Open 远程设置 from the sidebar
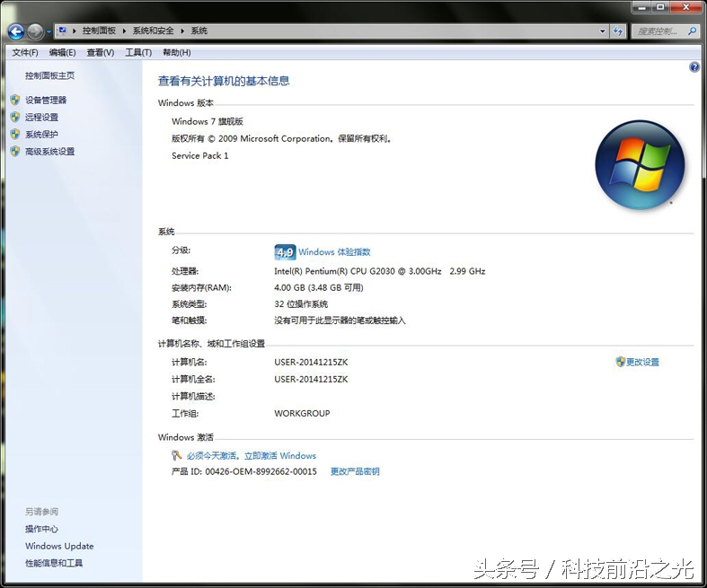This screenshot has height=588, width=707. click(x=41, y=117)
